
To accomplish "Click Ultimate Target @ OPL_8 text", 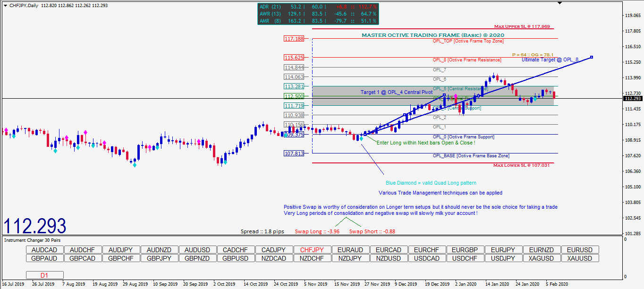I will (550, 59).
